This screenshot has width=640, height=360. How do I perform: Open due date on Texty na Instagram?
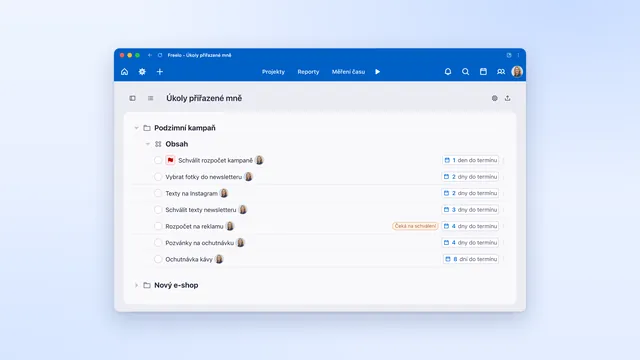click(470, 193)
